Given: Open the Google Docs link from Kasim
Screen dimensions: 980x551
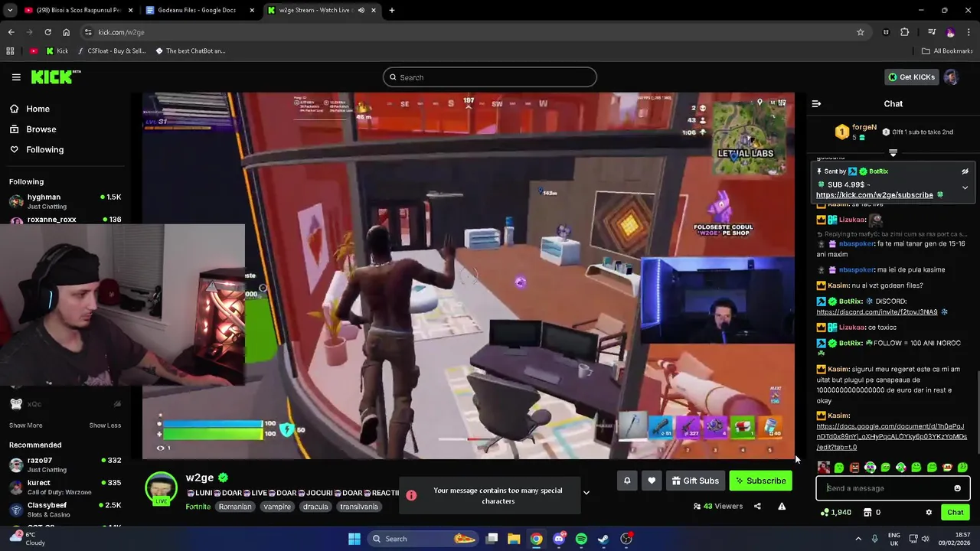Looking at the screenshot, I should click(891, 437).
